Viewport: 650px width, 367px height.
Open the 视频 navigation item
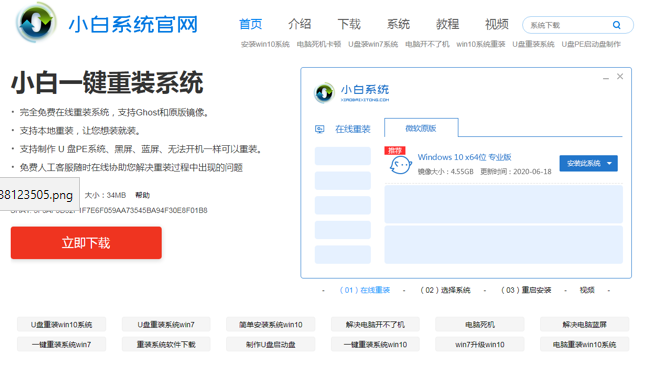(497, 24)
